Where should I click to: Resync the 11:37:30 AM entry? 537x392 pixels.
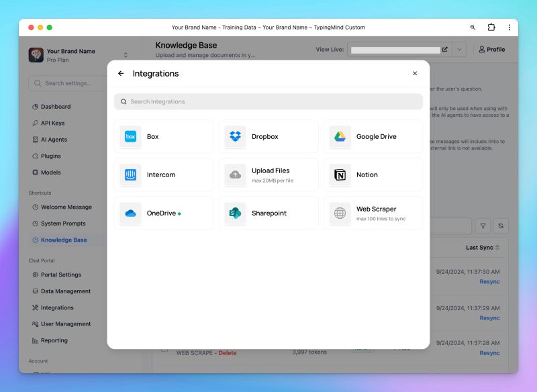point(489,282)
